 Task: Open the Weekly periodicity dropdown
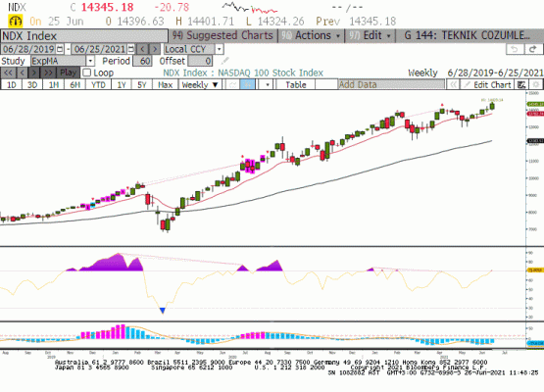click(200, 84)
